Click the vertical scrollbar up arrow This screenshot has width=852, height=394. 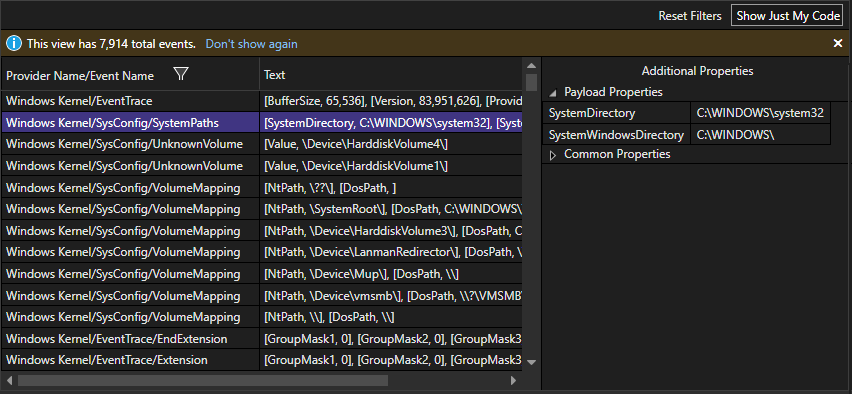click(x=531, y=66)
